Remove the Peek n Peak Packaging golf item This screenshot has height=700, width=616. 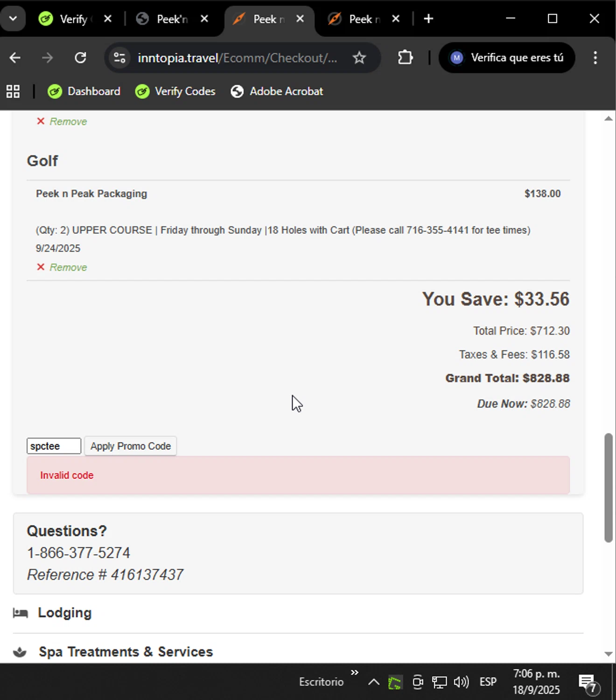coord(62,267)
